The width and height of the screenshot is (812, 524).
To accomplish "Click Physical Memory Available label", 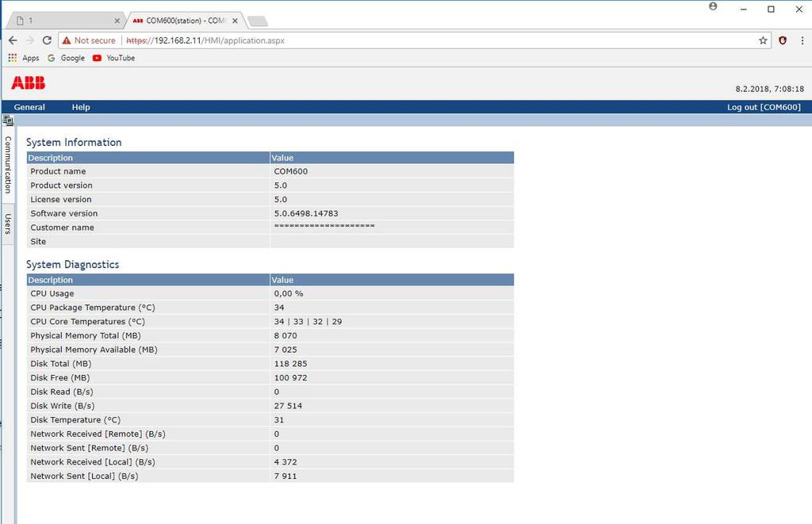I will (x=94, y=350).
